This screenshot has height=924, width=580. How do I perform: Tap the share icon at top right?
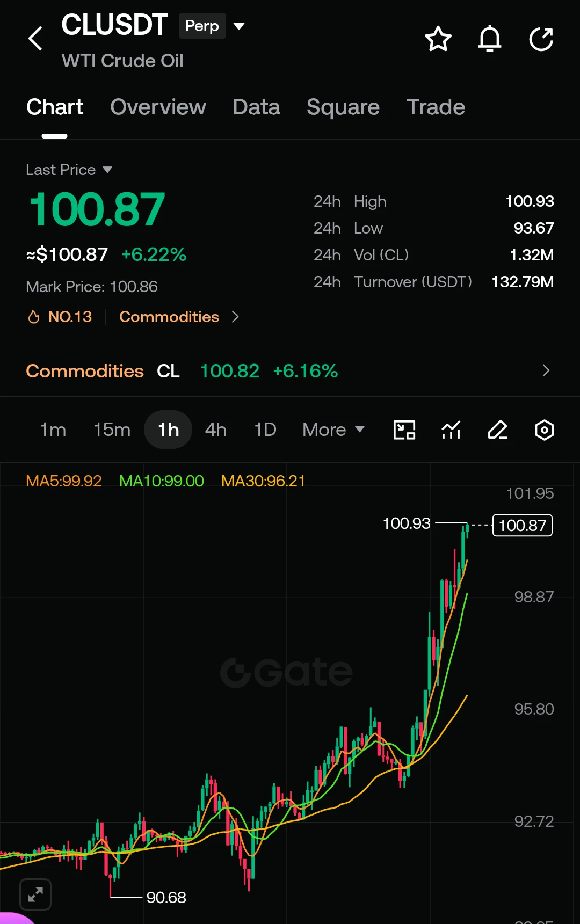(541, 39)
